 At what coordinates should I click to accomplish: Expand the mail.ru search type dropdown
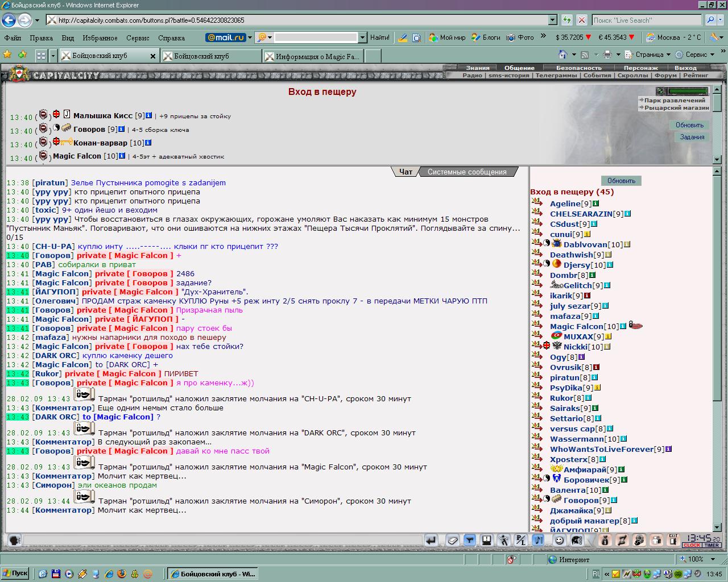click(270, 38)
